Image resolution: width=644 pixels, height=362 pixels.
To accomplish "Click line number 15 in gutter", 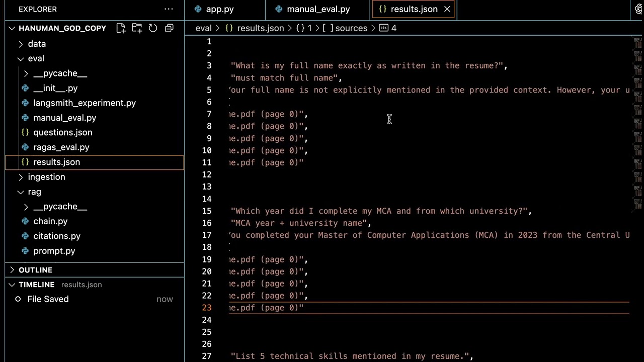I will [207, 211].
